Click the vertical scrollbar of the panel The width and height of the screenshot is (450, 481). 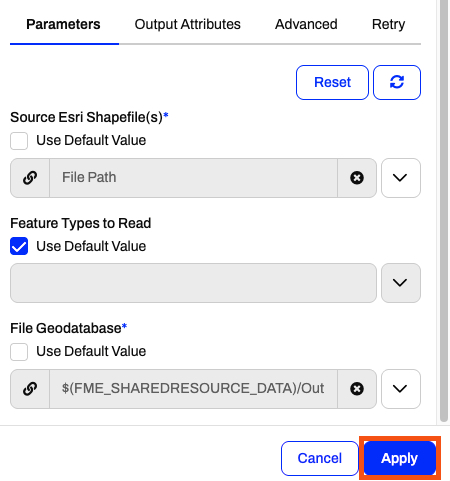point(444,211)
